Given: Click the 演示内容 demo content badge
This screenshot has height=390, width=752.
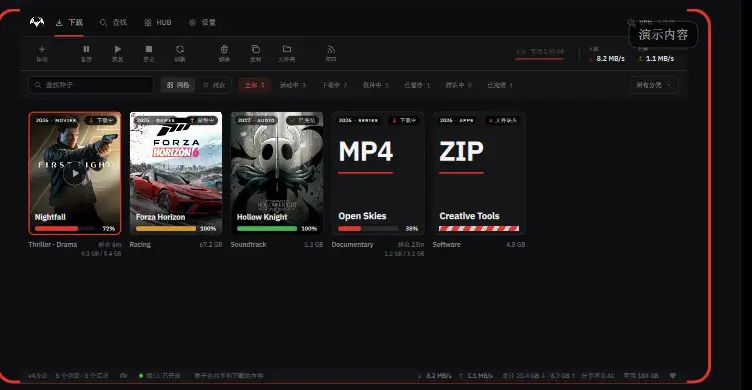Looking at the screenshot, I should pos(663,35).
